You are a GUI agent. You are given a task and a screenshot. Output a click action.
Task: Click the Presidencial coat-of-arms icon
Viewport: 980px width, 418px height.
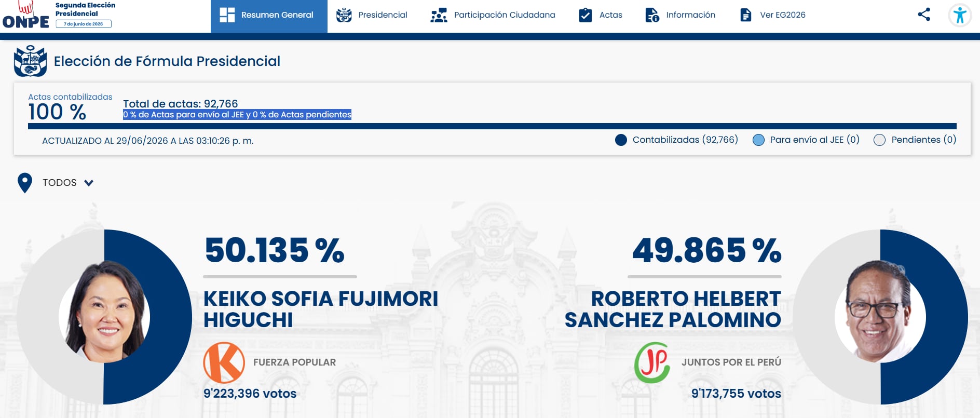(344, 15)
